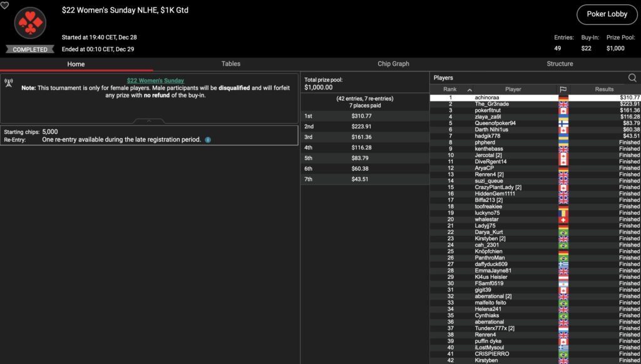Click the blue re-entry info icon
641x364 pixels.
(x=208, y=140)
